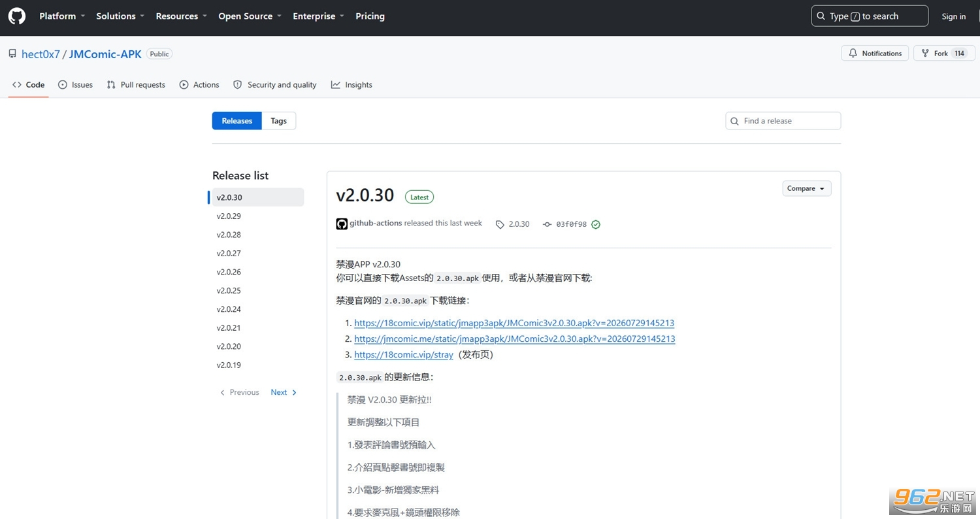Click the github-actions author link
This screenshot has width=980, height=519.
(376, 224)
